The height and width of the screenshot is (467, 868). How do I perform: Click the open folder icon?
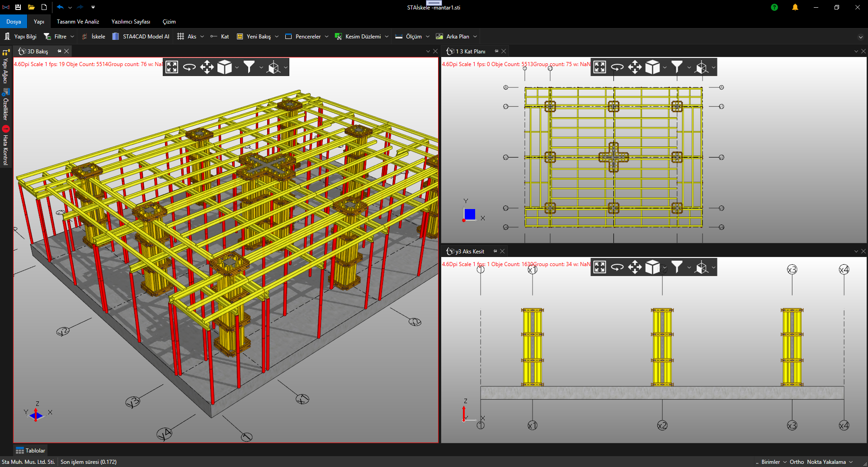(31, 7)
